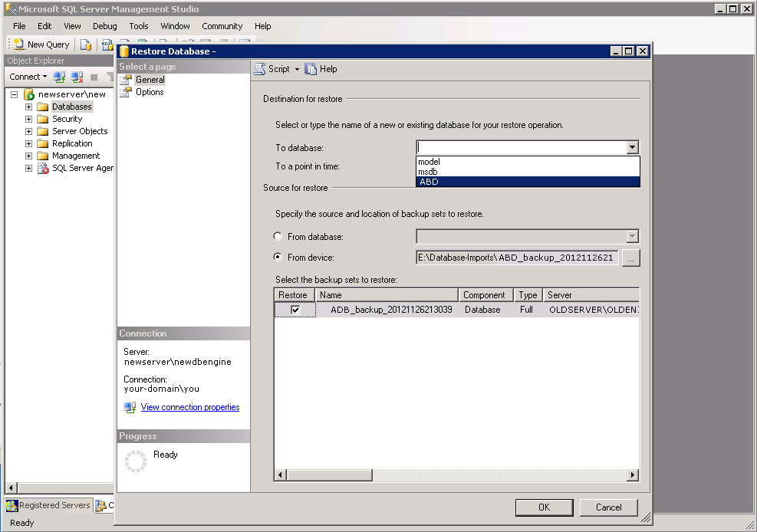Open the File menu

point(19,26)
